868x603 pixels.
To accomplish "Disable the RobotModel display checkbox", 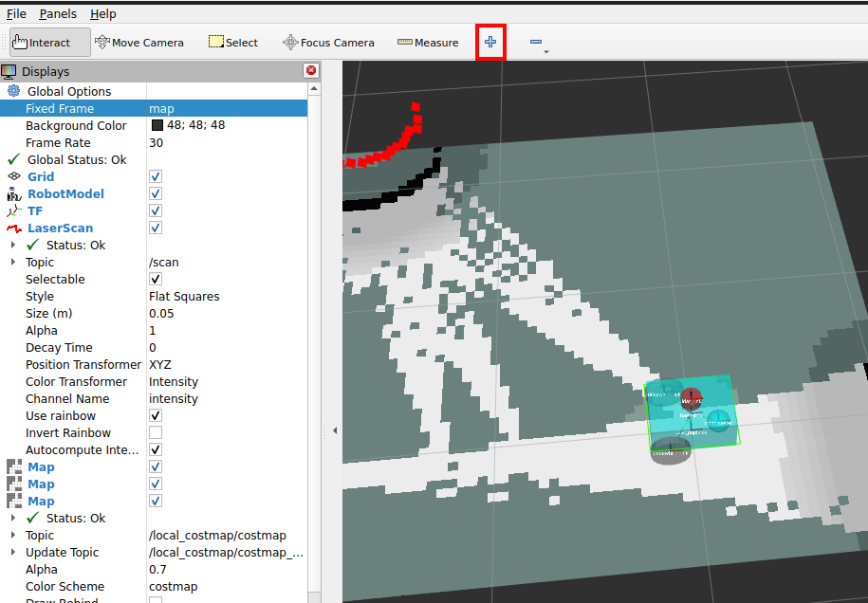I will tap(156, 194).
